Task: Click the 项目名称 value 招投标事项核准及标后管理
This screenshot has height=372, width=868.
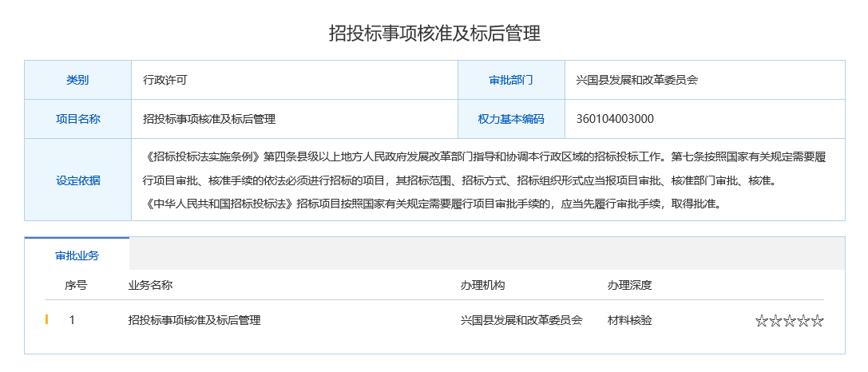Action: coord(209,119)
